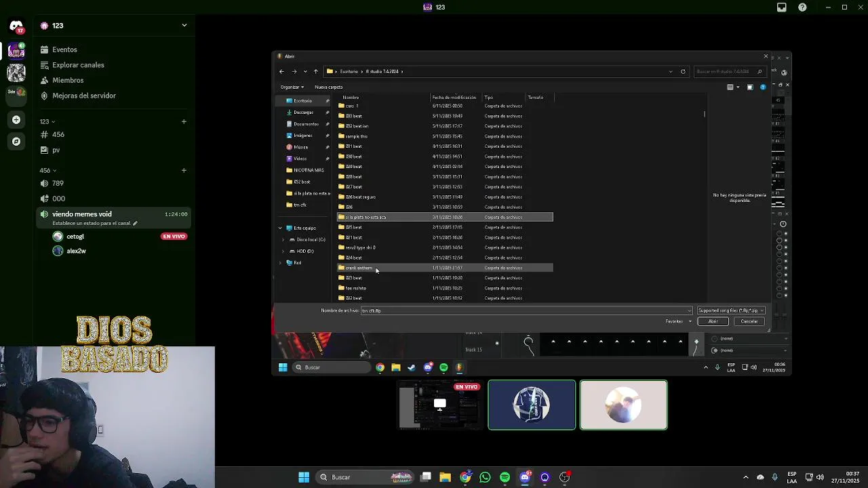The image size is (868, 488).
Task: Click the Nombre de archivo input field
Action: tap(526, 310)
